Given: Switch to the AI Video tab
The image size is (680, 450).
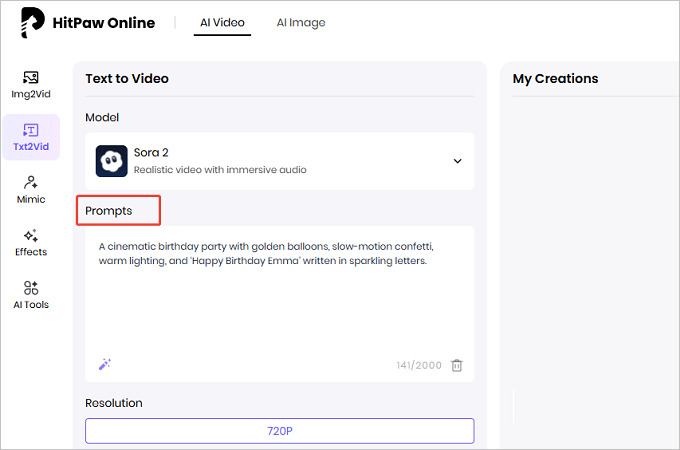Looking at the screenshot, I should point(222,23).
